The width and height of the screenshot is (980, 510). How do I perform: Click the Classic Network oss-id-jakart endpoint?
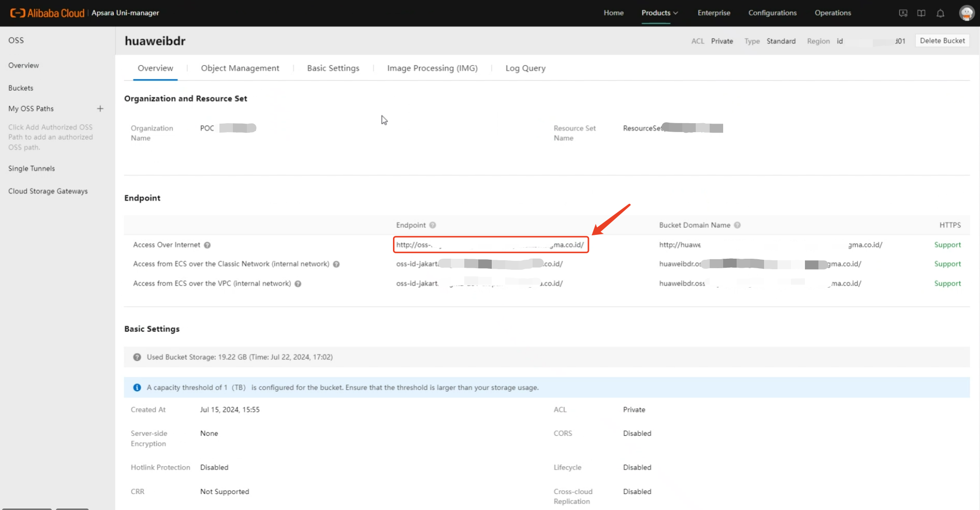point(479,264)
